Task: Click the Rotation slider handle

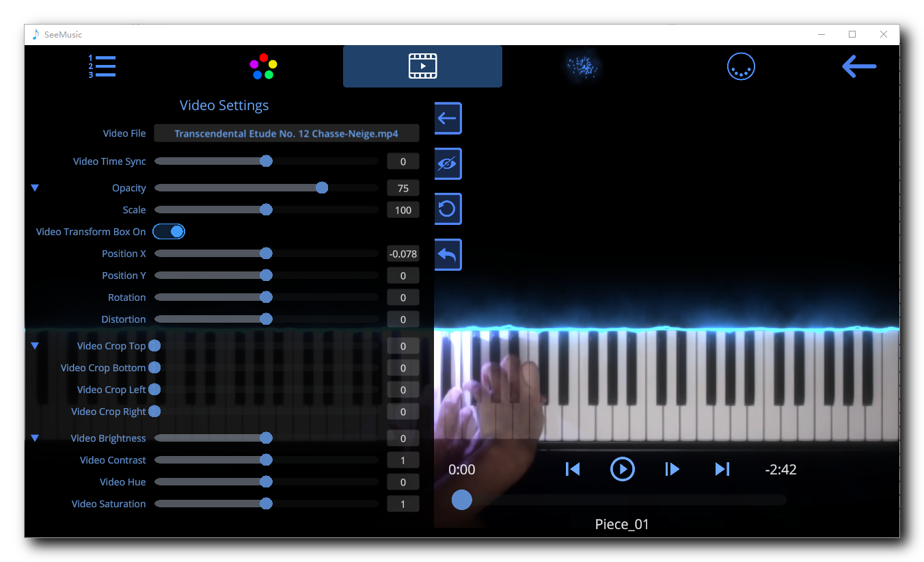Action: [267, 297]
